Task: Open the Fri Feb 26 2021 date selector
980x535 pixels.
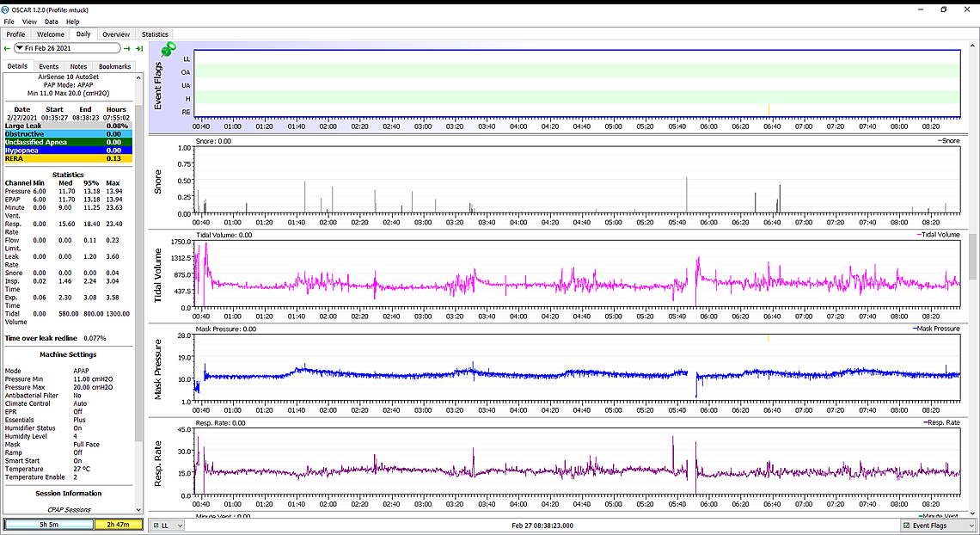Action: click(x=68, y=48)
